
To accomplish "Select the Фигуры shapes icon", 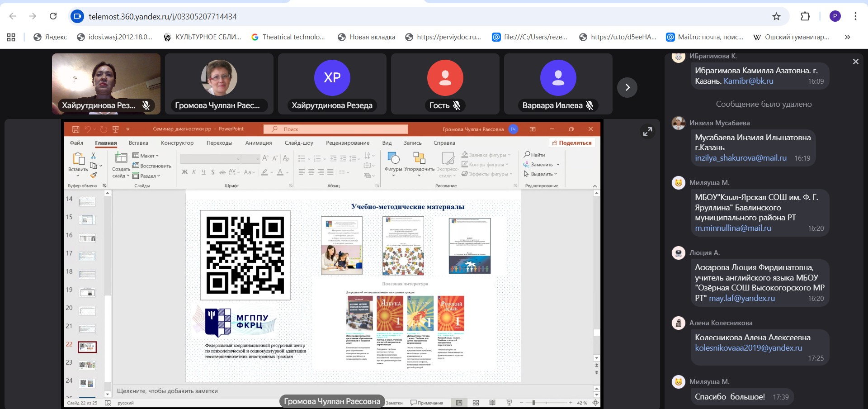I will click(393, 159).
